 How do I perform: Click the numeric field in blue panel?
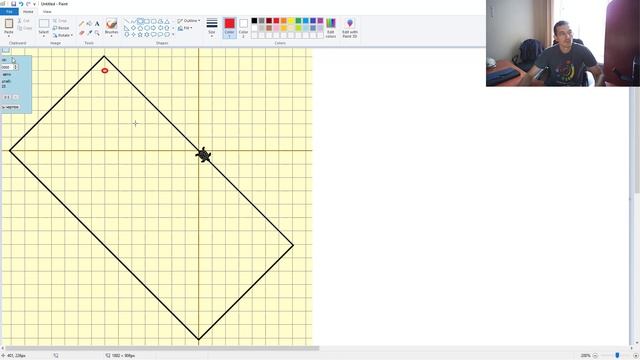click(x=7, y=67)
